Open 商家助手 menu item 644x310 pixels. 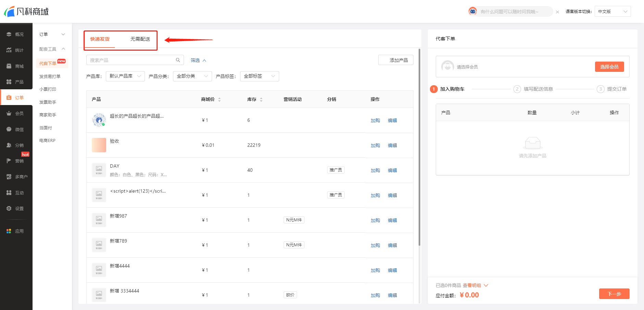pyautogui.click(x=48, y=115)
